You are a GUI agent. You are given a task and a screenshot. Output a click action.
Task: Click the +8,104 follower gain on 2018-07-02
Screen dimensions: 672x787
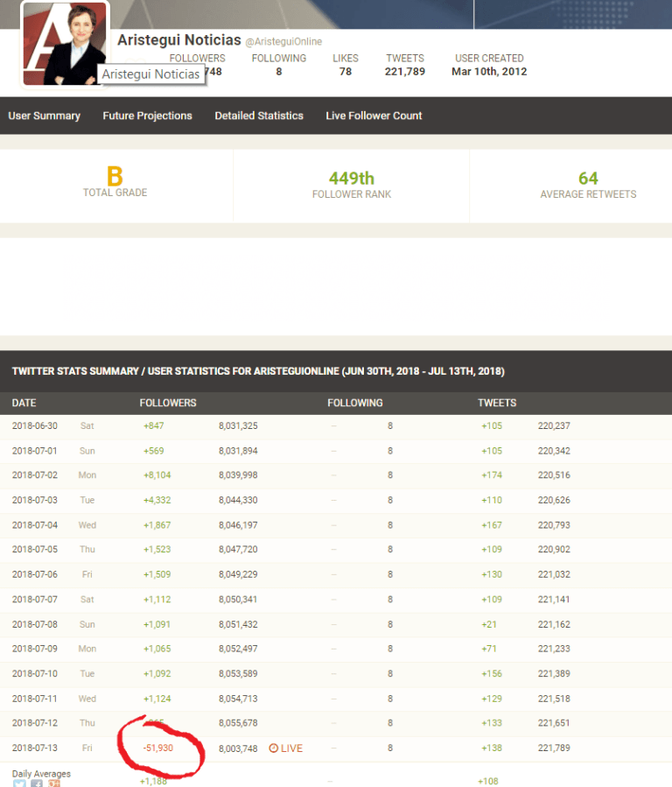(157, 475)
